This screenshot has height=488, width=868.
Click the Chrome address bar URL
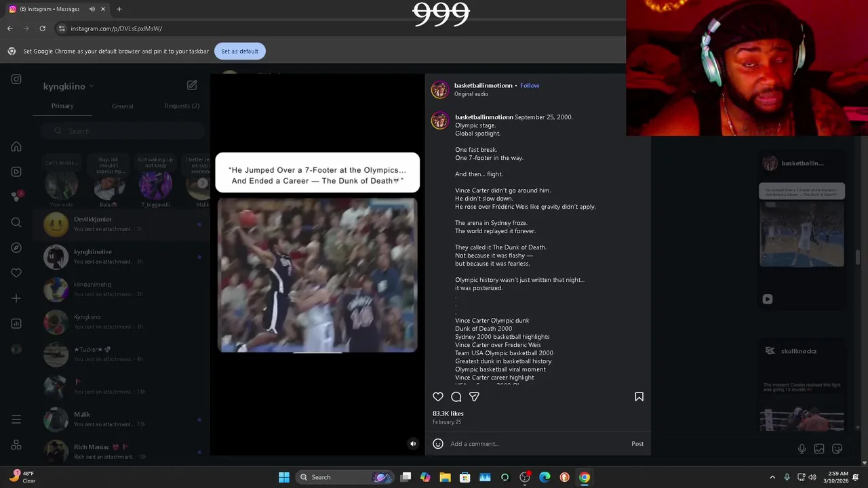117,28
